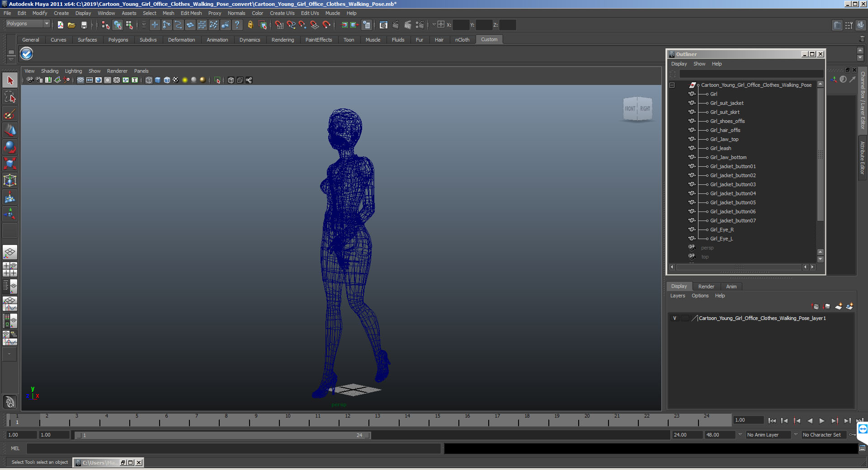868x470 pixels.
Task: Switch to the Rendering shelf tab
Action: click(283, 40)
